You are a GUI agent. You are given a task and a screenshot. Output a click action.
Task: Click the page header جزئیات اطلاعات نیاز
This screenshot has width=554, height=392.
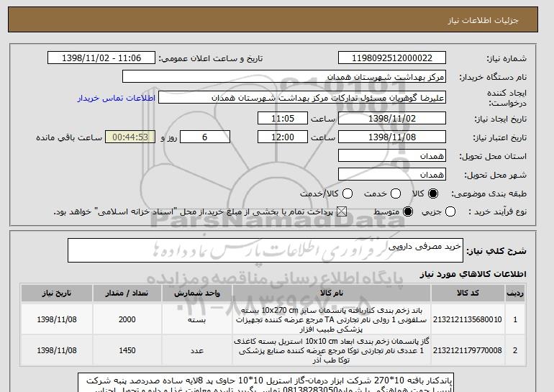[483, 20]
